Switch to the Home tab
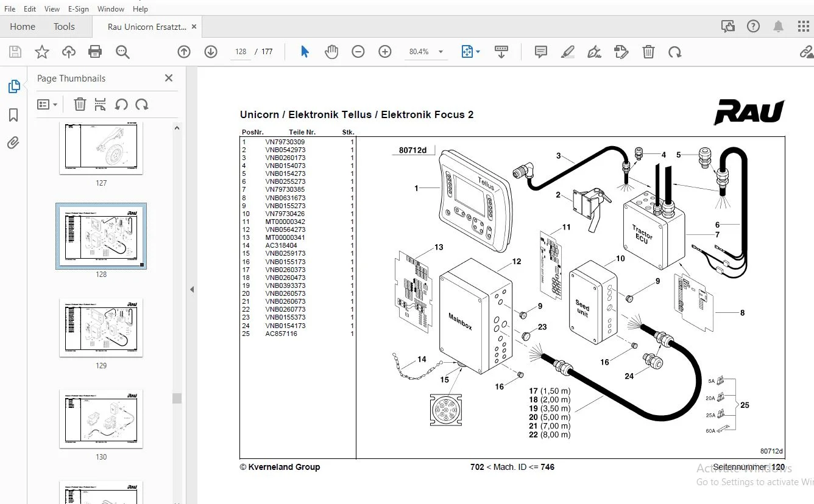Screen dimensions: 814x504 click(23, 27)
